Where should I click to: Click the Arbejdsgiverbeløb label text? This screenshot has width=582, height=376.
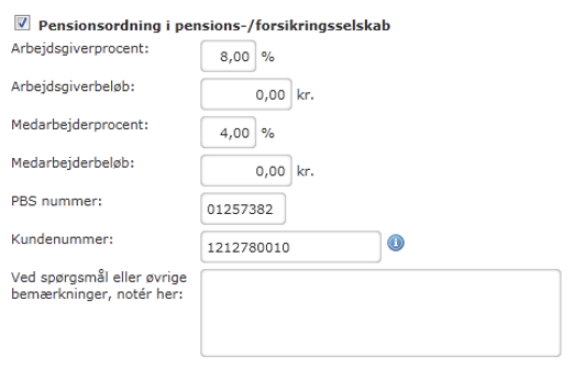click(x=73, y=87)
